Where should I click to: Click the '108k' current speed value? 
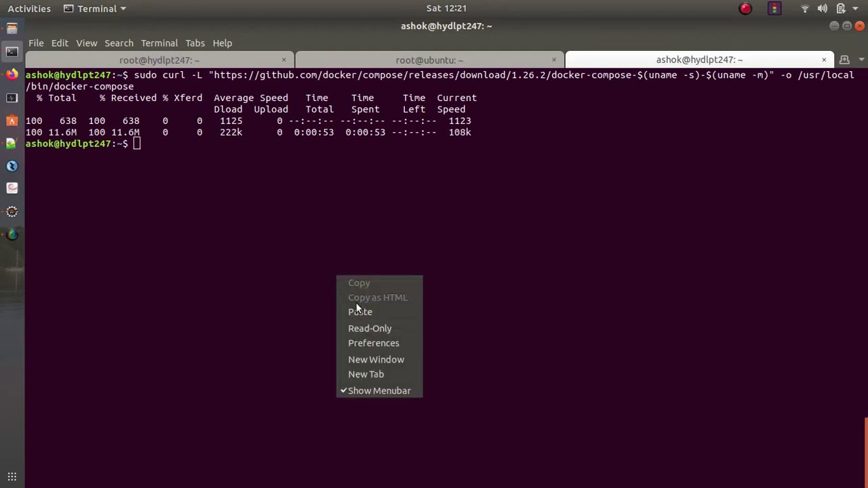tap(460, 132)
